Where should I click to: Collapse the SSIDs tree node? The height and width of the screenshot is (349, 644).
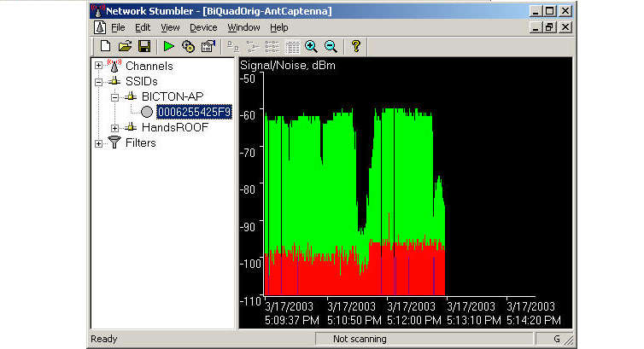(x=98, y=82)
